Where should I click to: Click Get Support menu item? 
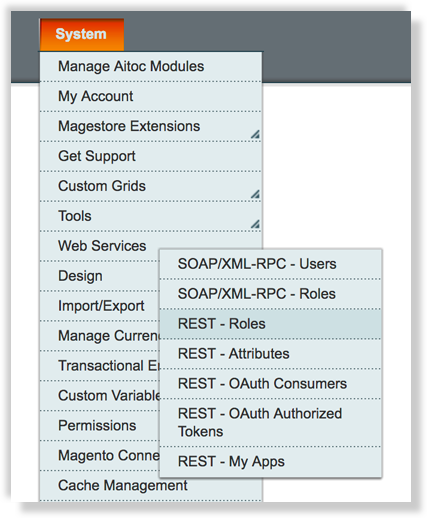(151, 156)
